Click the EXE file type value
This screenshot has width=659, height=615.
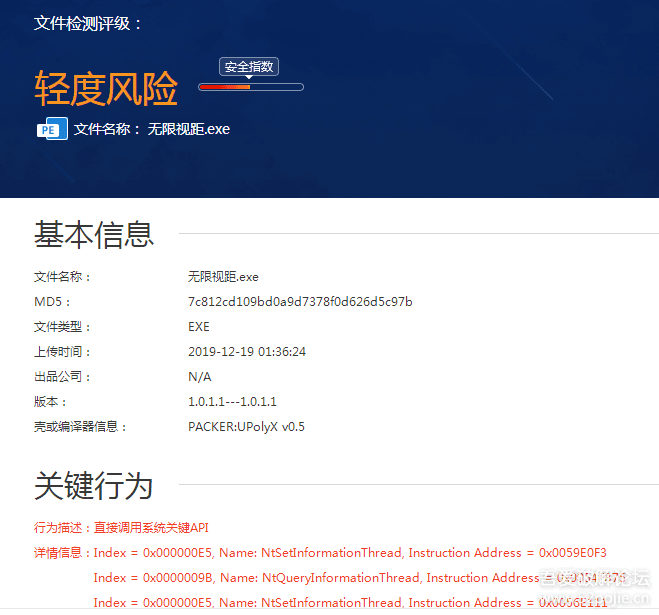[199, 327]
